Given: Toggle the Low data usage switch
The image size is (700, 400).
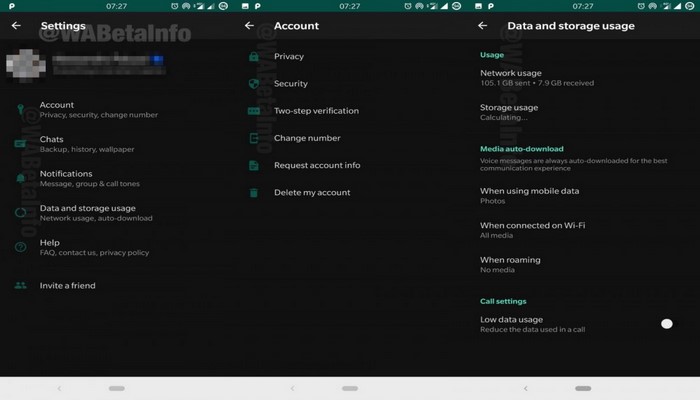Looking at the screenshot, I should pos(667,324).
